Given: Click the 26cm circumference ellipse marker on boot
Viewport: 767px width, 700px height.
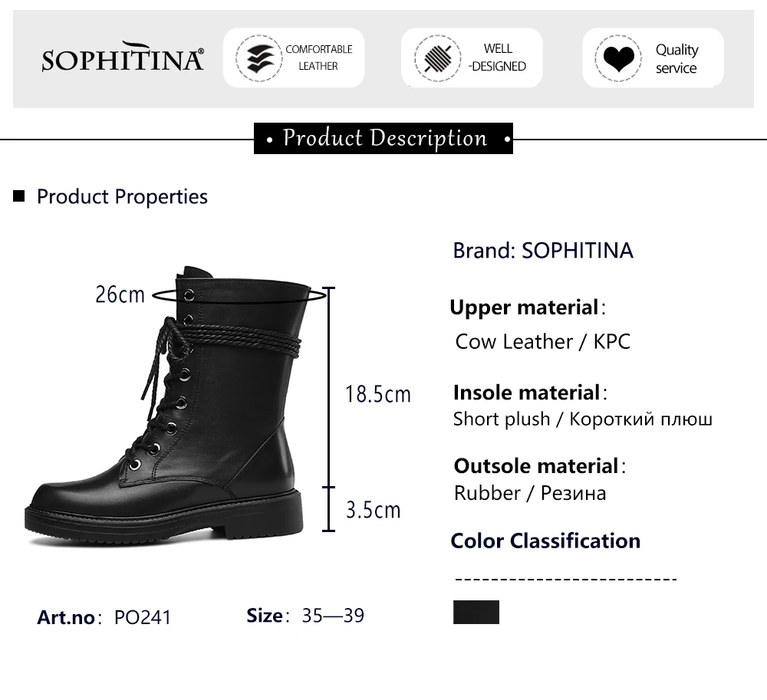Looking at the screenshot, I should click(x=239, y=294).
